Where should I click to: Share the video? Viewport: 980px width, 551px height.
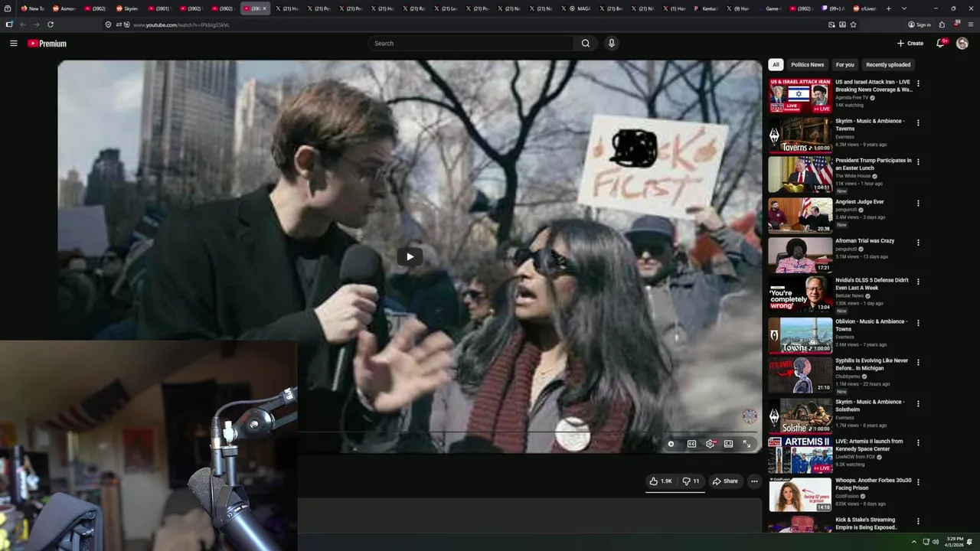pyautogui.click(x=725, y=481)
